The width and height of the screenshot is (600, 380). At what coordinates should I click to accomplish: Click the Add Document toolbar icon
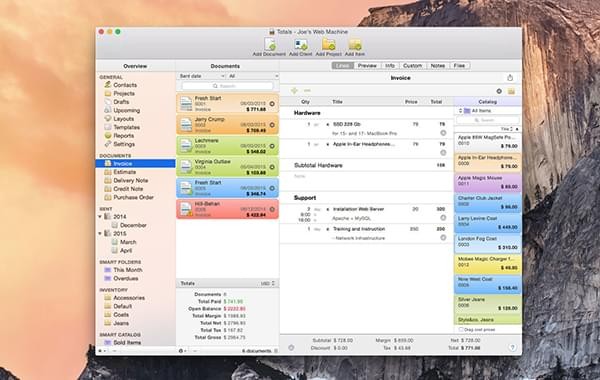point(270,44)
